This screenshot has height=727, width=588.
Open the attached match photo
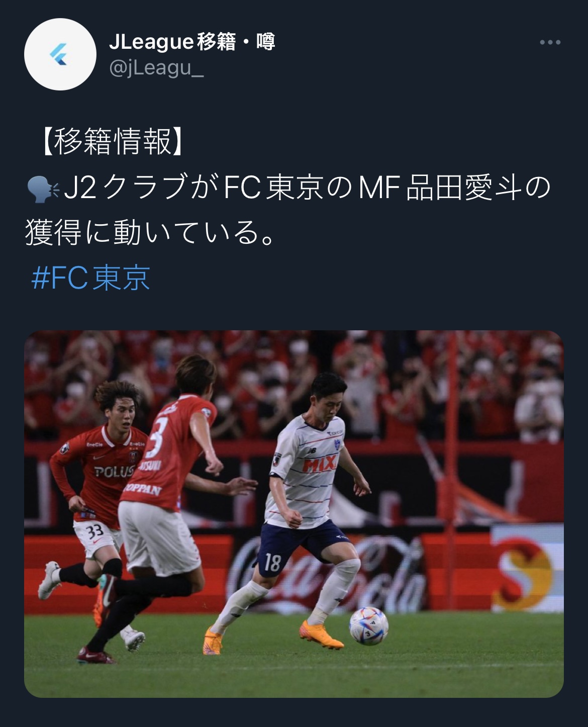click(294, 514)
